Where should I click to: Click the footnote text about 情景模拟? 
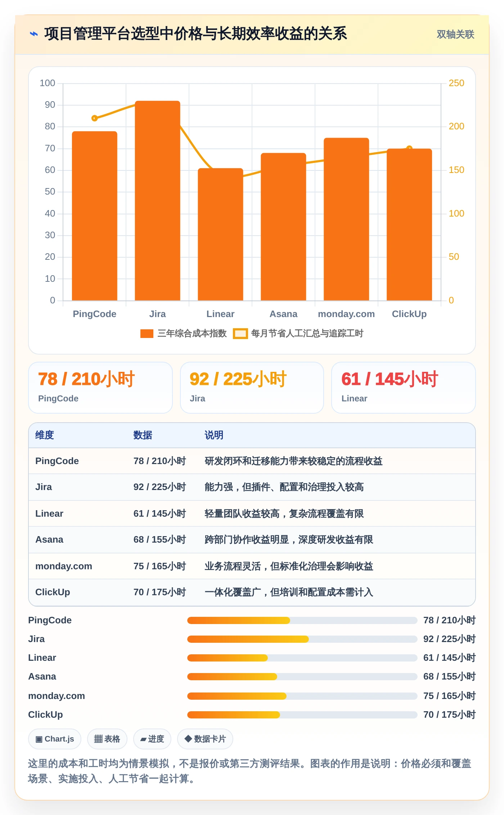[x=250, y=771]
